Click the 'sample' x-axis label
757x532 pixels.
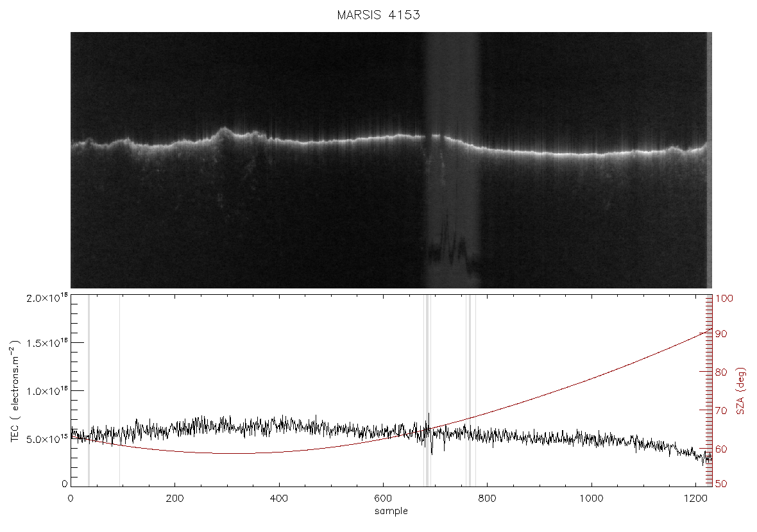(x=391, y=511)
